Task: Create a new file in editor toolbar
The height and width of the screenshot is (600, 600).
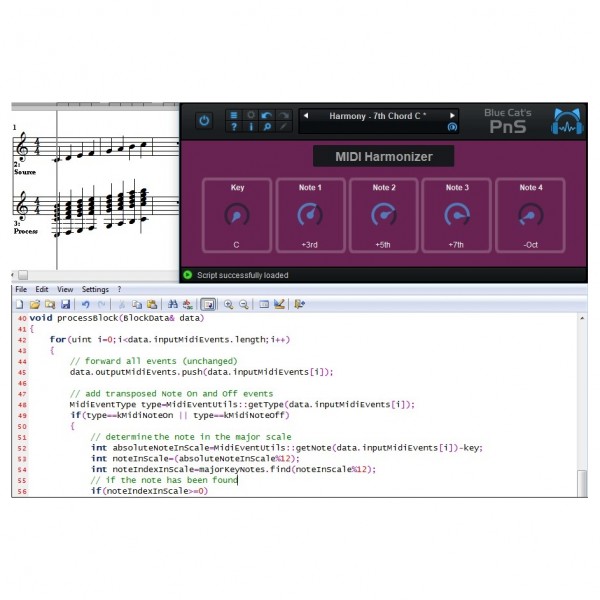Action: pyautogui.click(x=20, y=304)
